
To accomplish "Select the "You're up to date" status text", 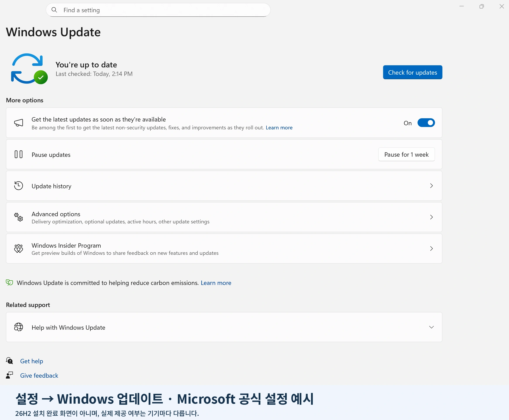I will coord(86,65).
